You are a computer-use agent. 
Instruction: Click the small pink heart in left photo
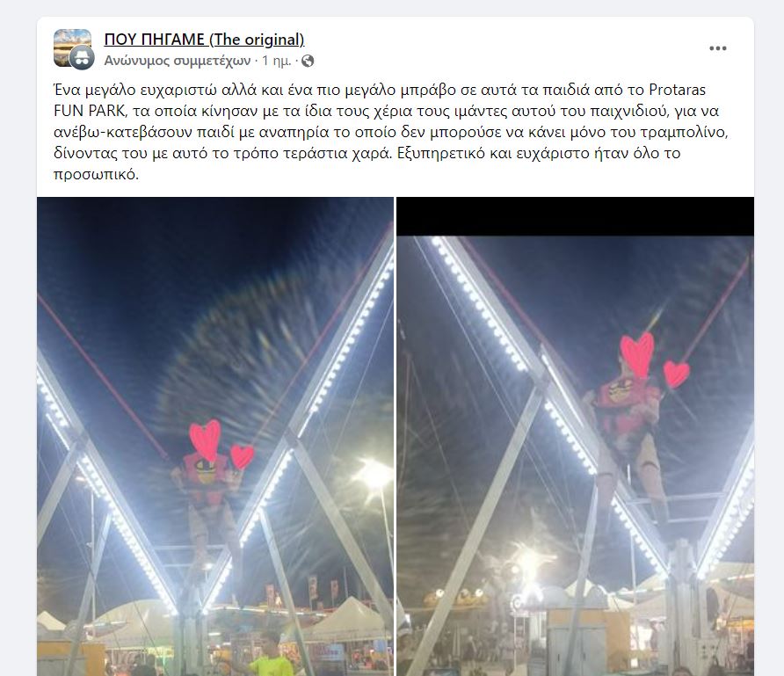coord(242,456)
